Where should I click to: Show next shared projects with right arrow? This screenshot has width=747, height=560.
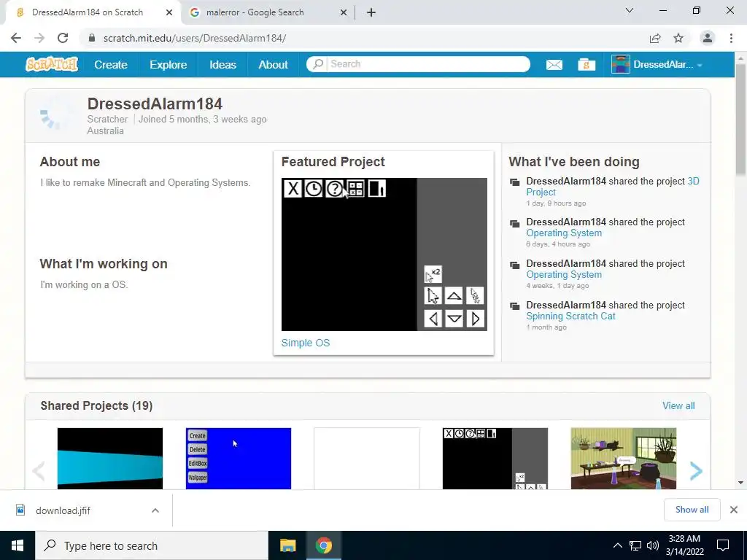695,471
